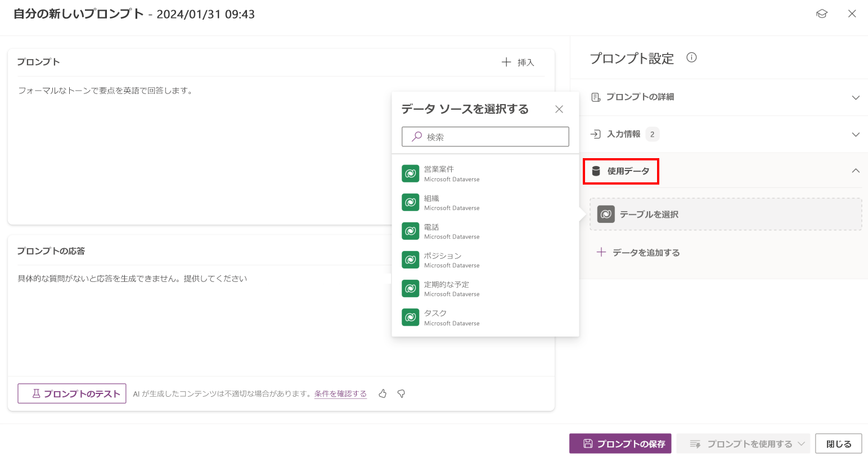
Task: Open the 条件を確認する link
Action: tap(340, 393)
